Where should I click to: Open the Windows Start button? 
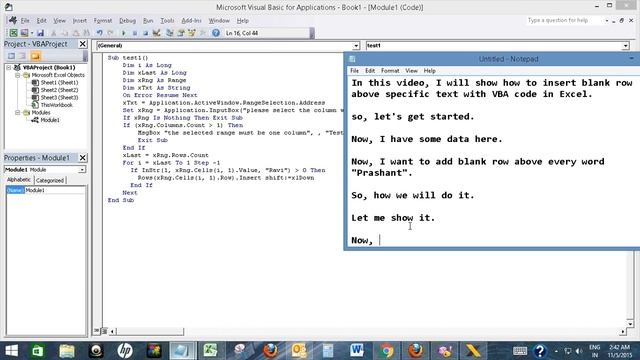[11, 351]
